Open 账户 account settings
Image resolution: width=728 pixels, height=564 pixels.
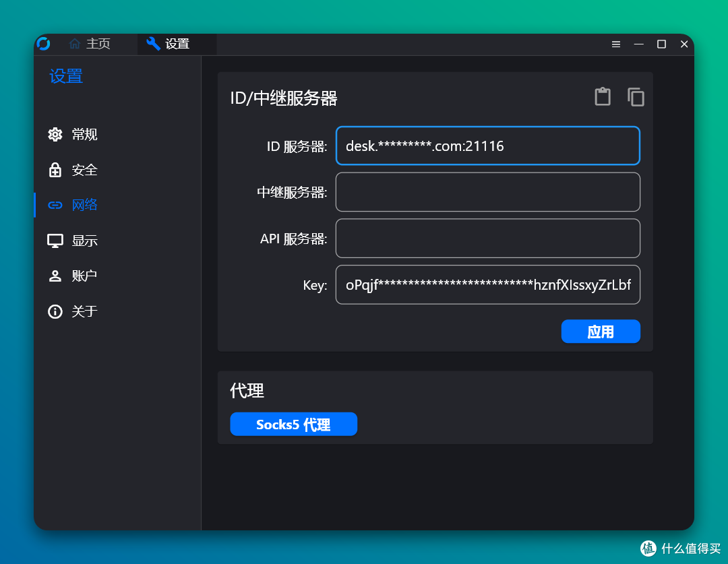[x=72, y=276]
